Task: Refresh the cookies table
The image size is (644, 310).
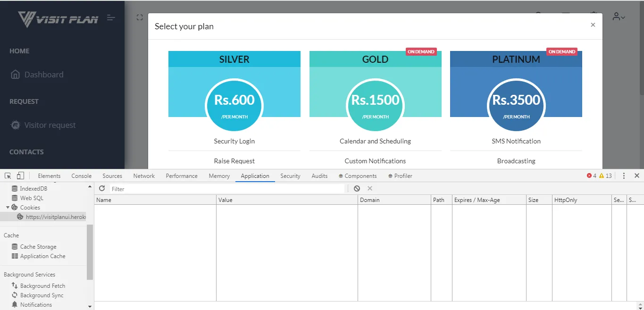Action: point(102,188)
